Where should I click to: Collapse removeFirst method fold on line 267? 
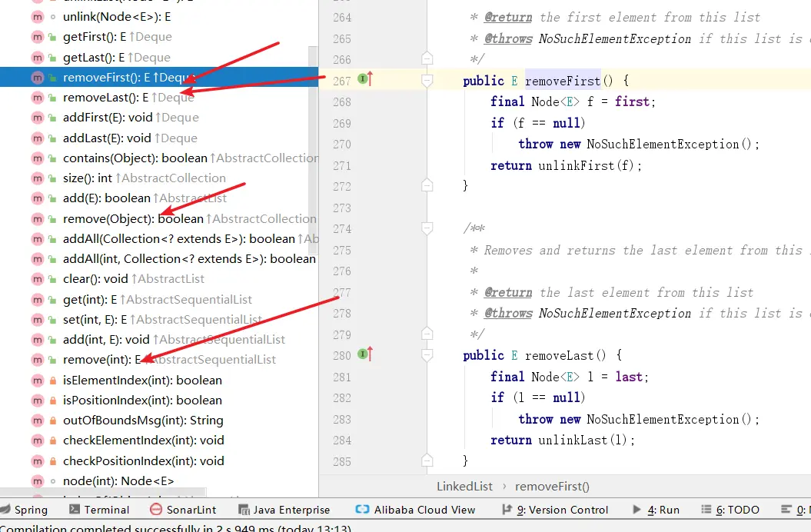tap(427, 80)
